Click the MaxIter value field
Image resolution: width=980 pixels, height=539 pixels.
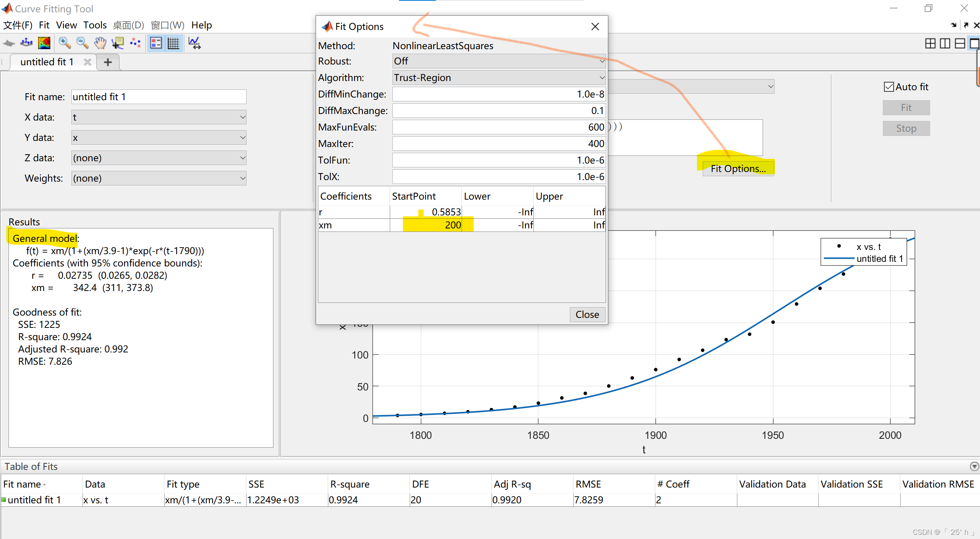point(499,144)
